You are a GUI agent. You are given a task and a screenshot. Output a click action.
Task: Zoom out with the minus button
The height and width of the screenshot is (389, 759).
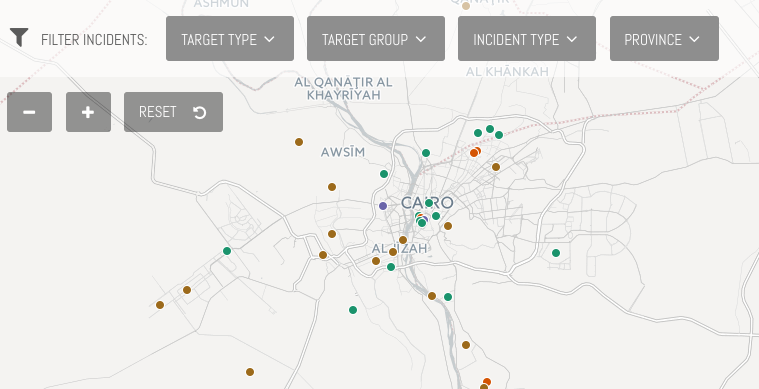click(x=30, y=112)
